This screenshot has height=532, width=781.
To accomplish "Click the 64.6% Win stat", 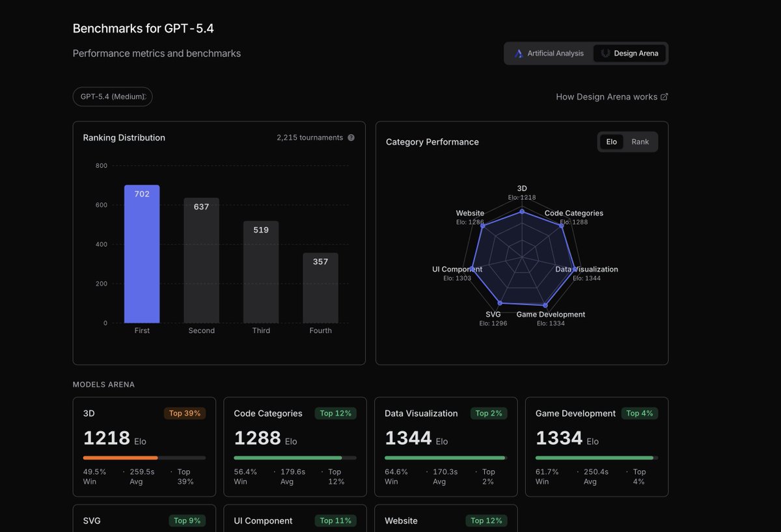I will 396,477.
